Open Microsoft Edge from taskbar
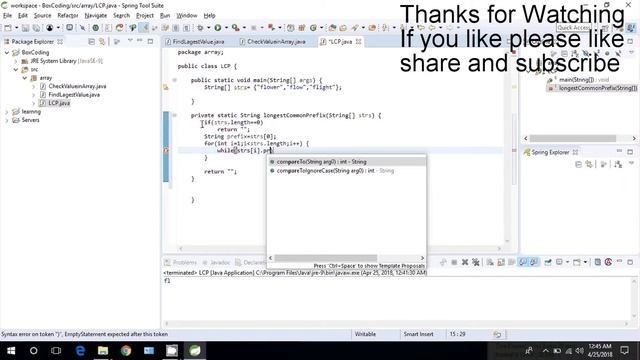 pyautogui.click(x=80, y=351)
